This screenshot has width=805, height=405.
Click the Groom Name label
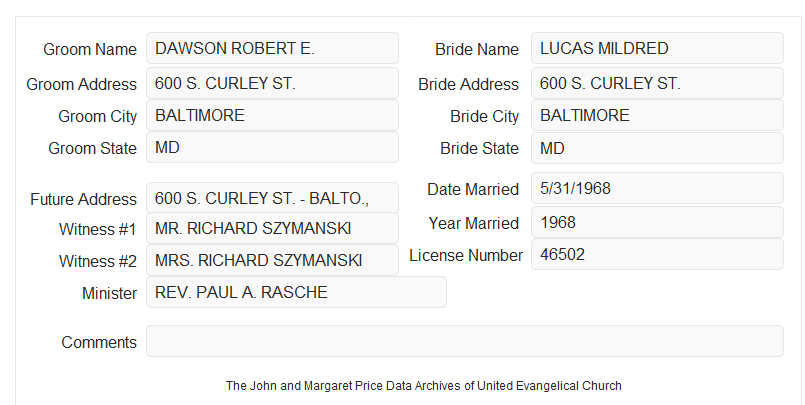[90, 49]
